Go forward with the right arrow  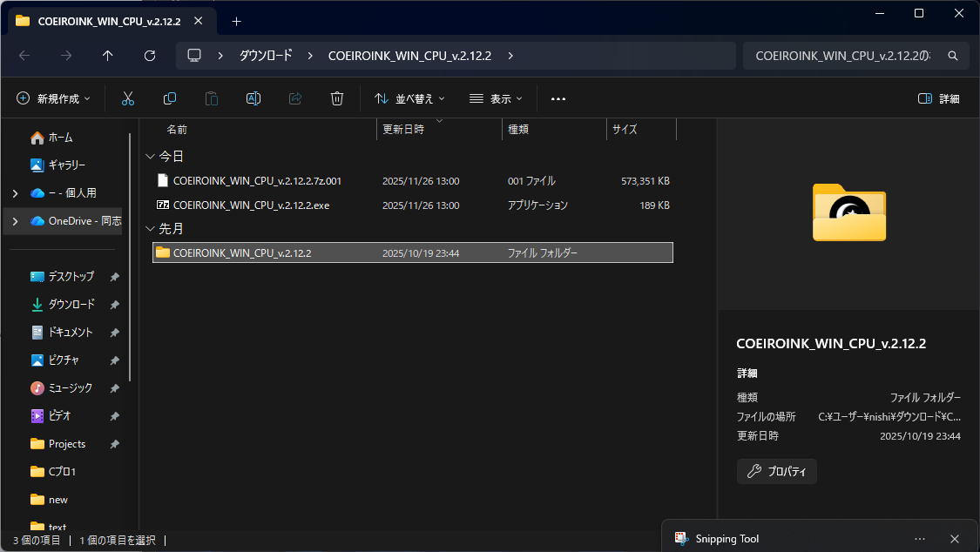pyautogui.click(x=66, y=56)
